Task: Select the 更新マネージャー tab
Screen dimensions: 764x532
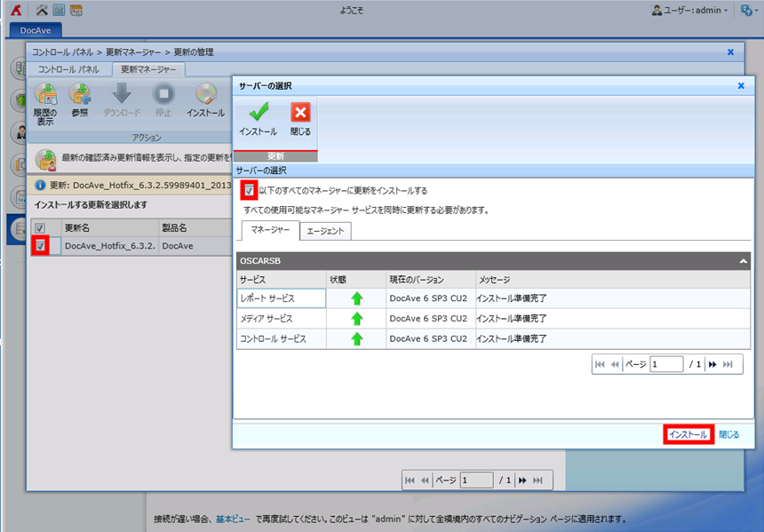Action: 148,69
